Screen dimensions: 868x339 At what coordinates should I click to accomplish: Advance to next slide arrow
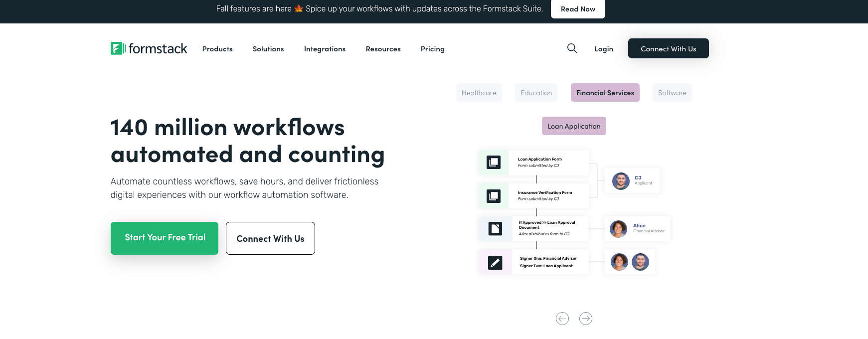586,319
